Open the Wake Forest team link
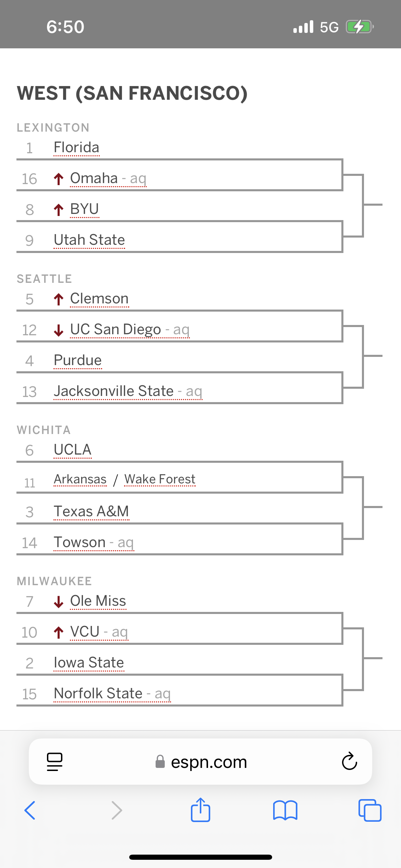The image size is (401, 868). point(160,479)
